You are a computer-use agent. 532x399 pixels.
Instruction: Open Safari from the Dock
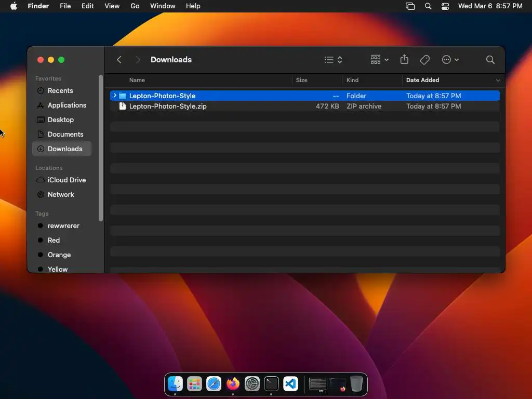[214, 384]
